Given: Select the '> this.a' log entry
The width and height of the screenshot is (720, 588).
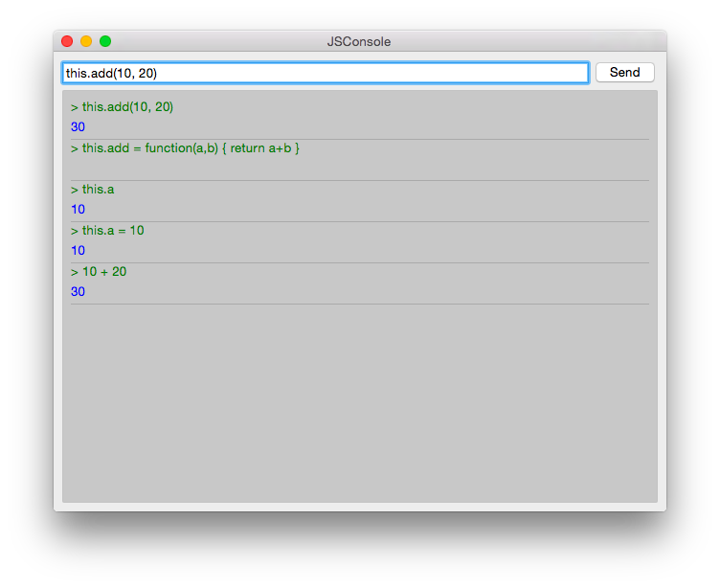Looking at the screenshot, I should [92, 190].
